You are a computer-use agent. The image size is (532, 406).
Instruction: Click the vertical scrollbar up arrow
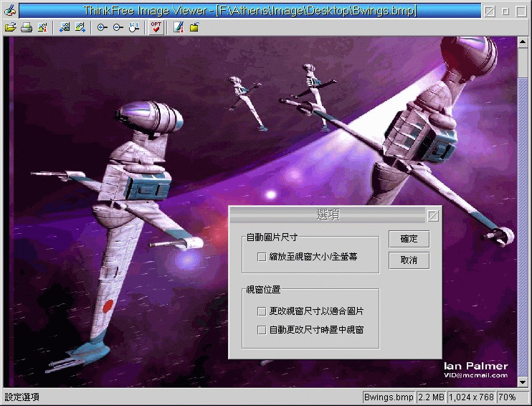click(523, 42)
